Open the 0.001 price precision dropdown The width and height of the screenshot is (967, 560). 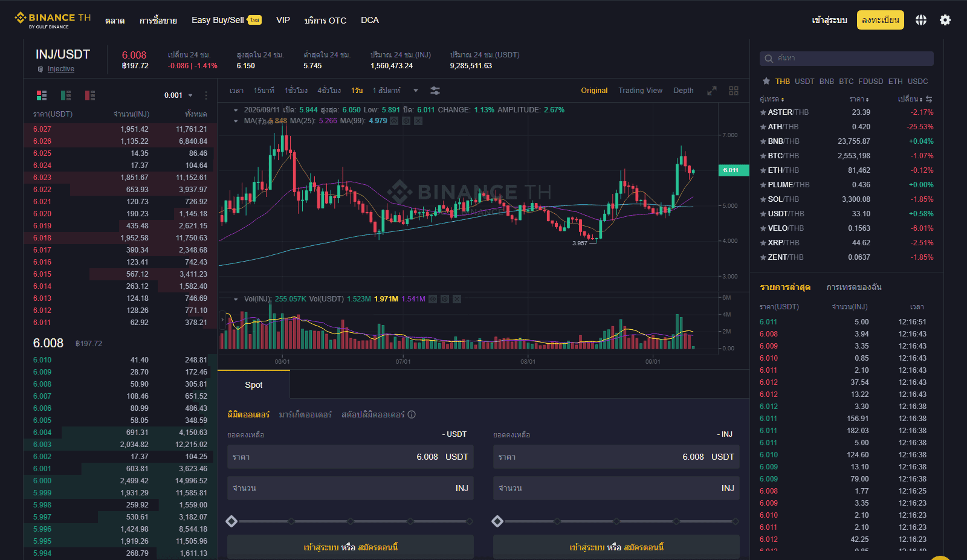(x=178, y=95)
